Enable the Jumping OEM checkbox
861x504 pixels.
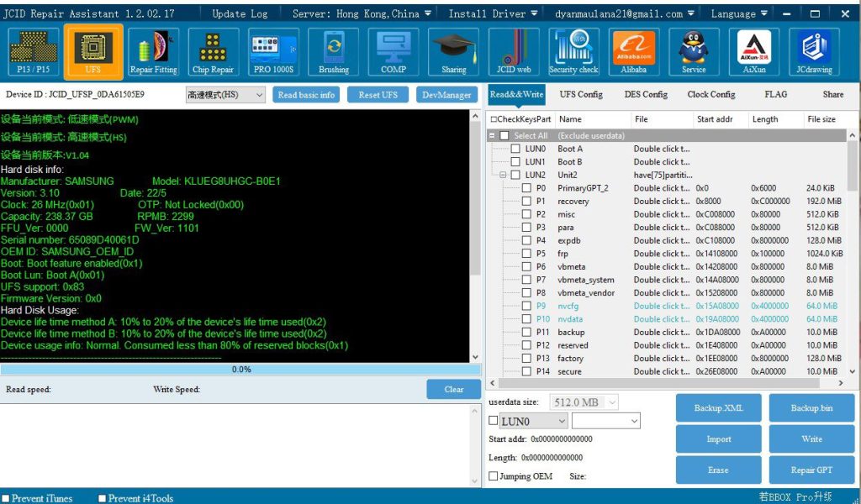(493, 475)
